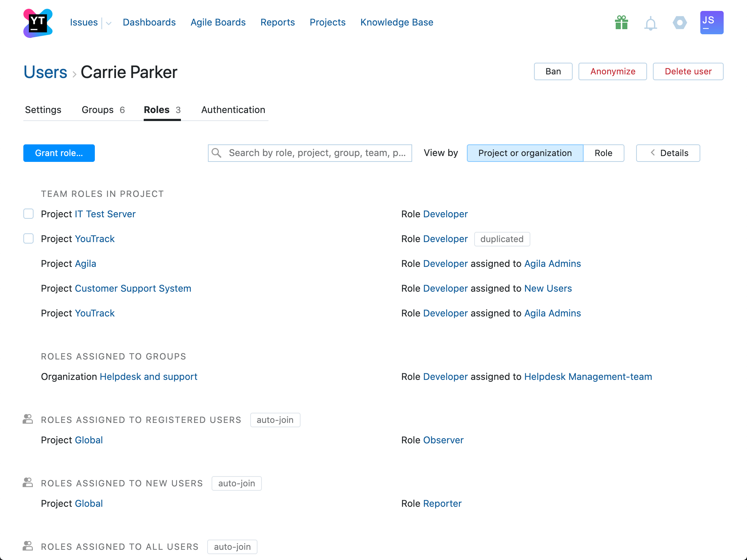Open the Grant role menu
747x560 pixels.
click(59, 153)
